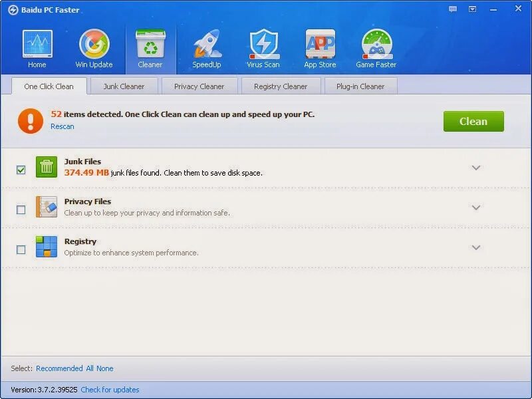Expand the Privacy Files details chevron
The width and height of the screenshot is (532, 399).
[476, 207]
